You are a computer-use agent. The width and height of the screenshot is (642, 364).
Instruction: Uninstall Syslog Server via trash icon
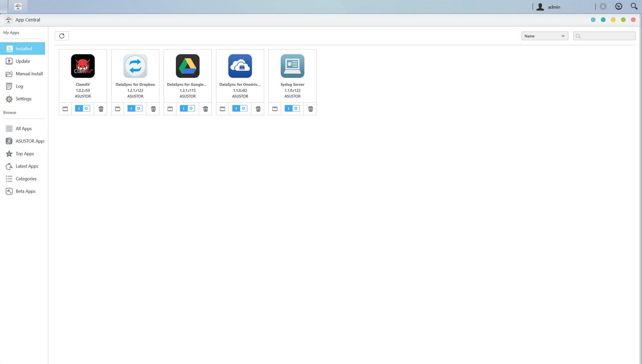click(x=310, y=109)
